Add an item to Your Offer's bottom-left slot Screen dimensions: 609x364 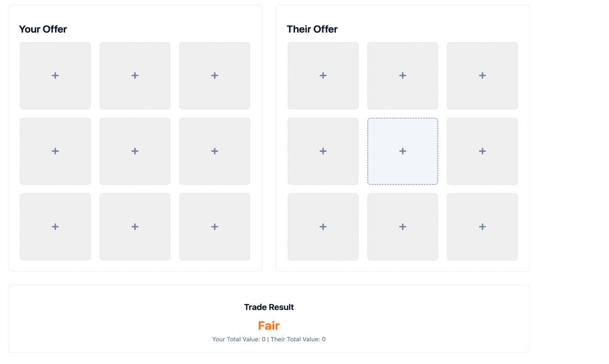pyautogui.click(x=55, y=227)
